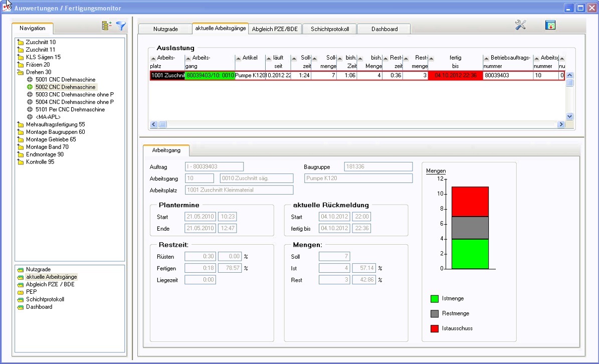
Task: Click the <MA-APL> node icon
Action: [30, 117]
